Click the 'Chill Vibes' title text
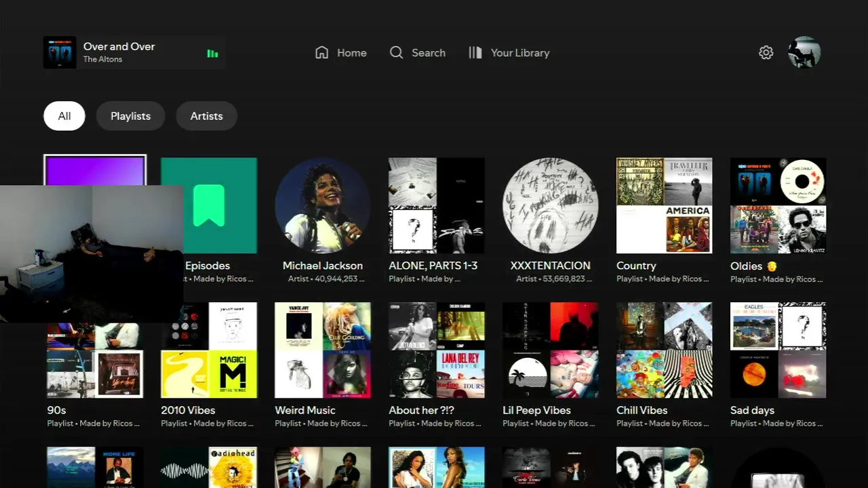This screenshot has width=868, height=488. point(642,410)
